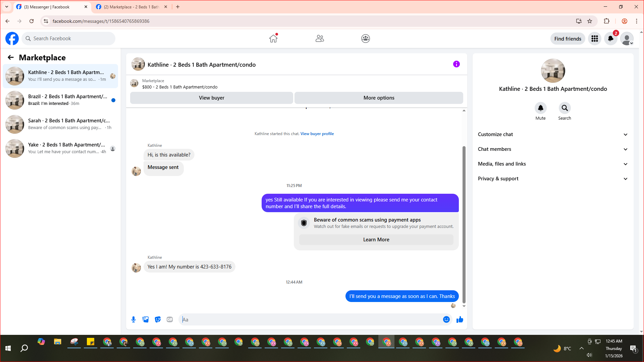The width and height of the screenshot is (644, 362).
Task: Mute the Kathline conversation
Action: pos(540,108)
